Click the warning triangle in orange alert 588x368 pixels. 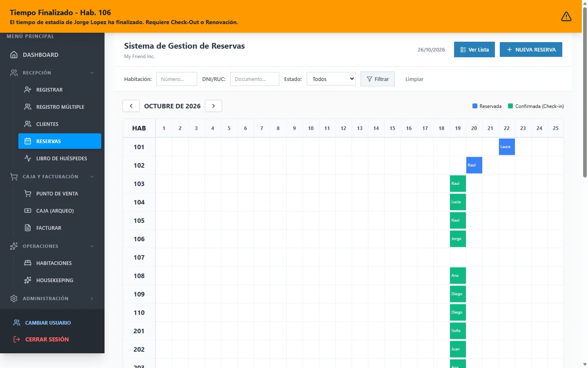(x=566, y=16)
